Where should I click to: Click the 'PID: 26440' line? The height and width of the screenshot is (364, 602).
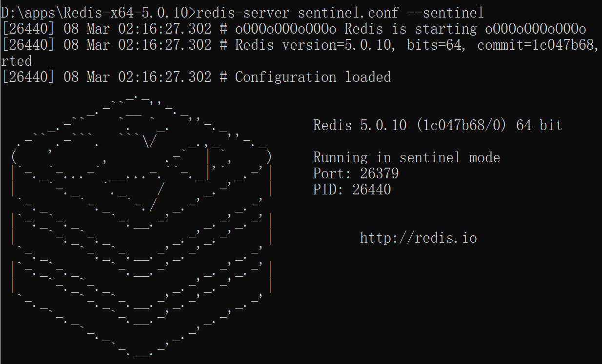click(352, 189)
